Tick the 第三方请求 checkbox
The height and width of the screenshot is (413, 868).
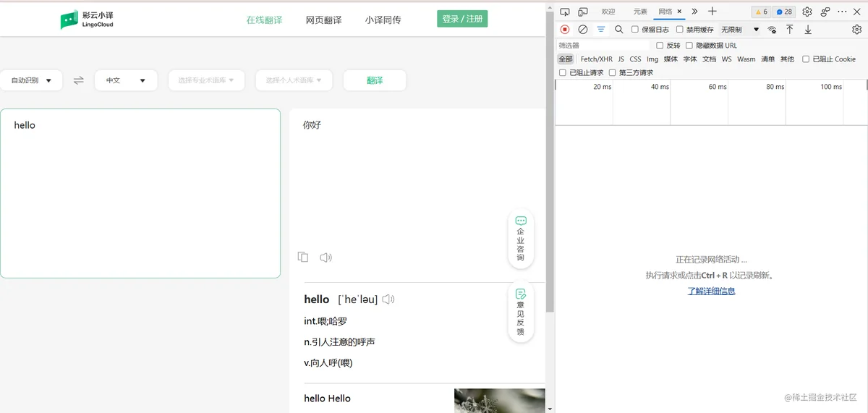coord(613,72)
